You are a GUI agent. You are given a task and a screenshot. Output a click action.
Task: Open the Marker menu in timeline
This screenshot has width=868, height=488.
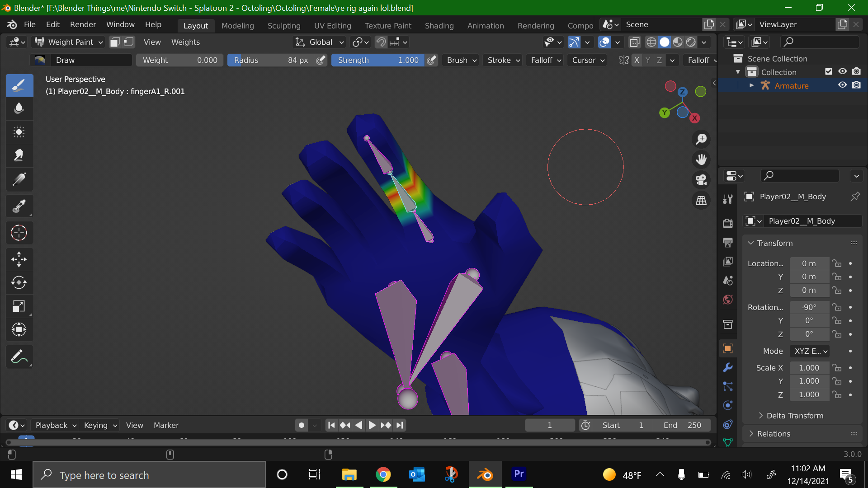[166, 425]
